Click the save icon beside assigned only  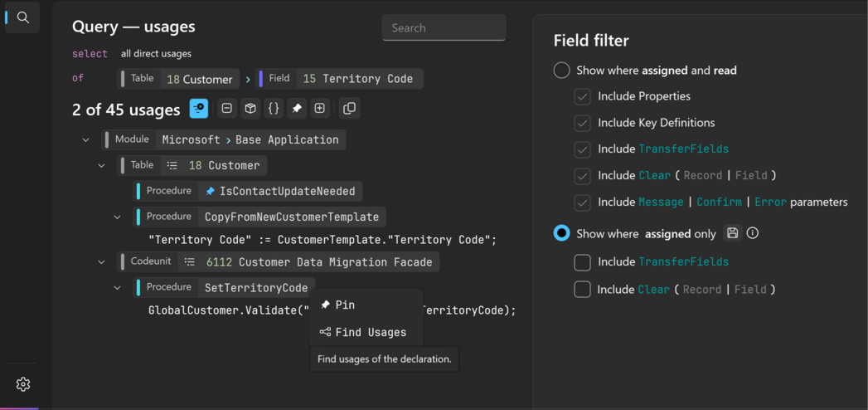click(x=732, y=233)
